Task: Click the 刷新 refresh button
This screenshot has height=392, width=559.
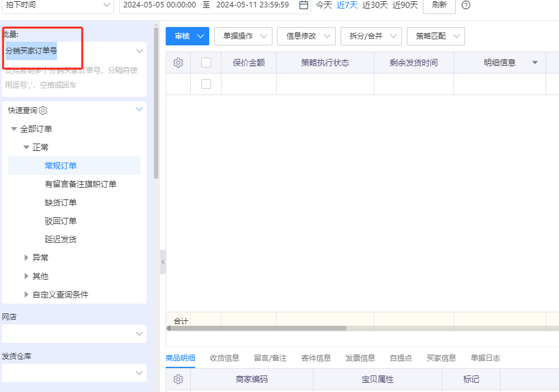Action: coord(439,5)
